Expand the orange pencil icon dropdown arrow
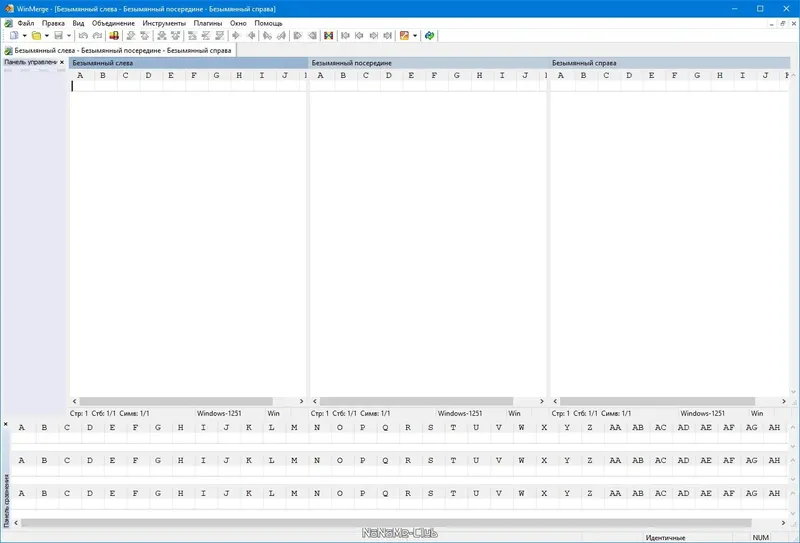800x543 pixels. pyautogui.click(x=415, y=36)
